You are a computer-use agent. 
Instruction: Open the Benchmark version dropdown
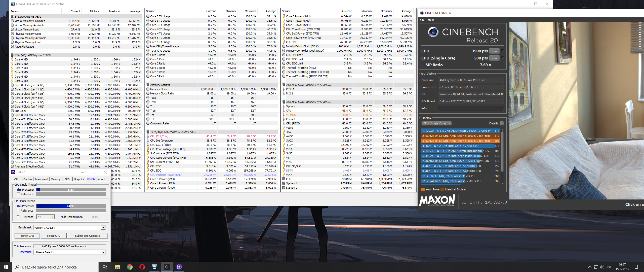[x=103, y=228]
